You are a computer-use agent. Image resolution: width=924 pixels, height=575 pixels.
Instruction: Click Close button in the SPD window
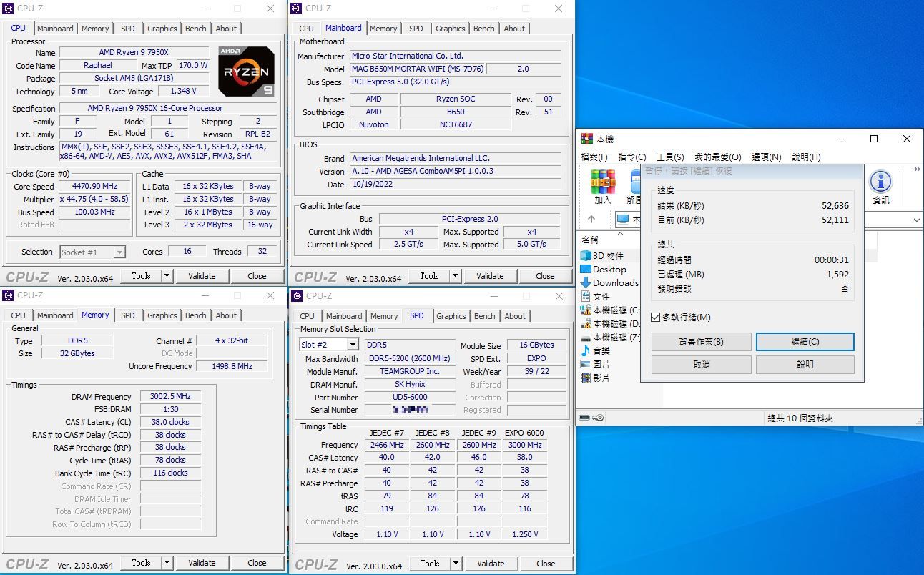tap(546, 563)
